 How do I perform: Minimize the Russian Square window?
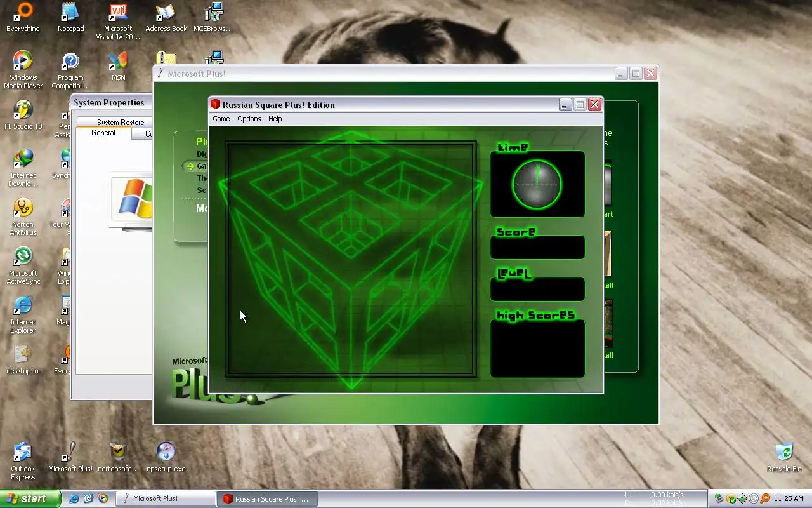565,105
